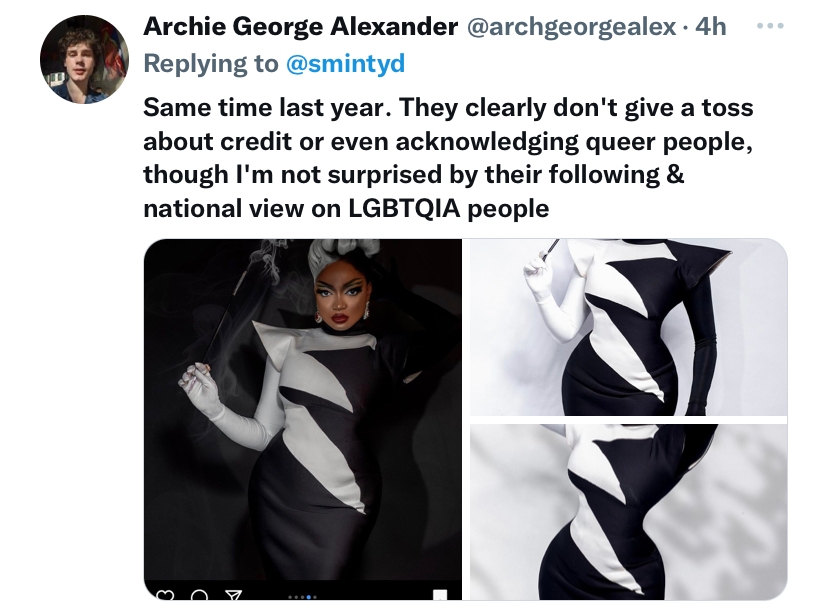Select the first carousel page dot
This screenshot has height=615, width=828.
290,597
